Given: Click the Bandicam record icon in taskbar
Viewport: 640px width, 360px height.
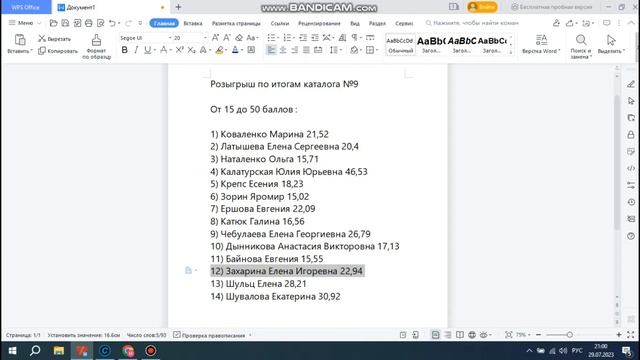Looking at the screenshot, I should click(x=151, y=351).
